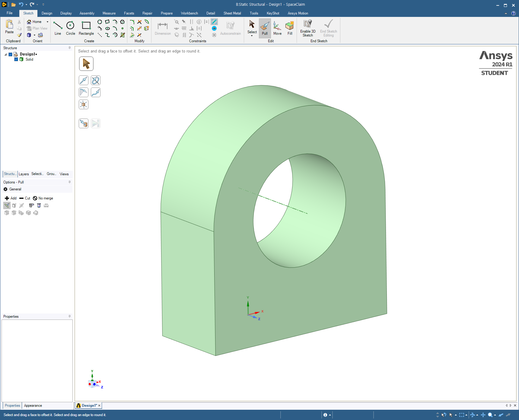Select the Pull tool in ribbon
The image size is (519, 420).
265,28
